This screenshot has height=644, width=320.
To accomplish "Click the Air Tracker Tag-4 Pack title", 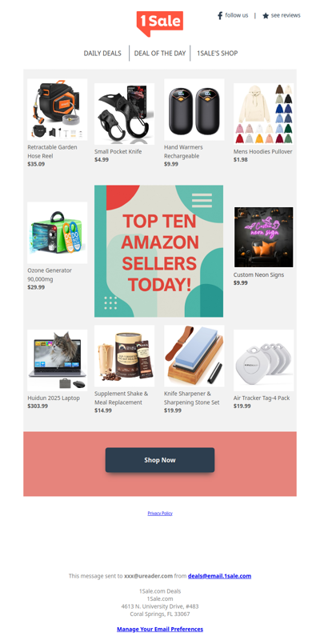I will coord(262,398).
